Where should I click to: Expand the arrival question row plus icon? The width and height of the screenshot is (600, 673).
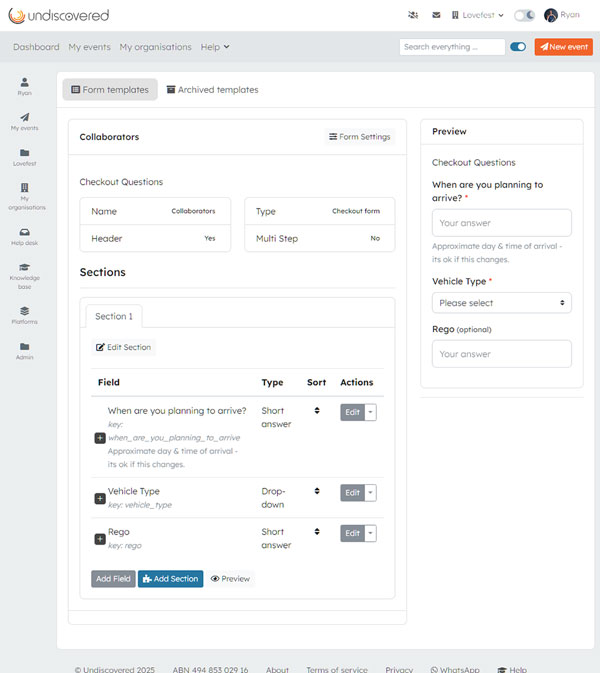[x=100, y=438]
